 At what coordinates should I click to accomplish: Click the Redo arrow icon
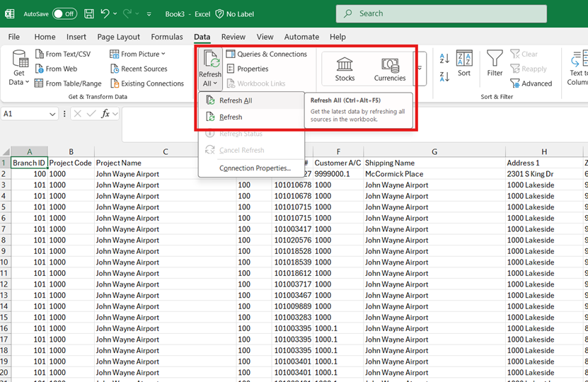click(127, 14)
